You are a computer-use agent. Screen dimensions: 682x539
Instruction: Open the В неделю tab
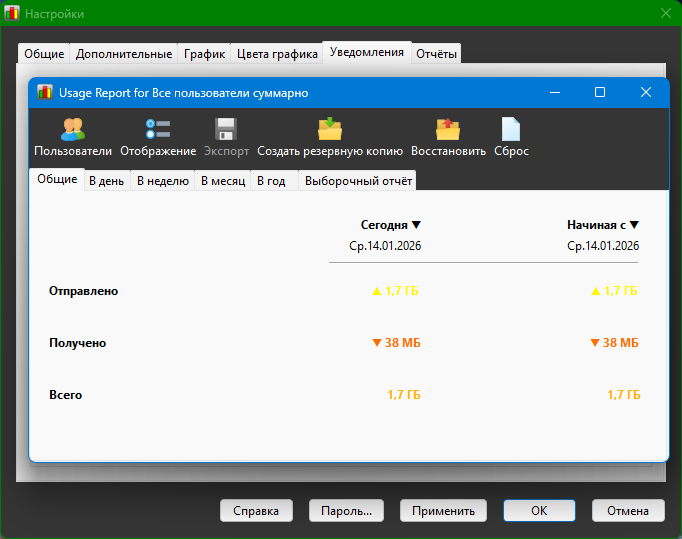pos(162,181)
